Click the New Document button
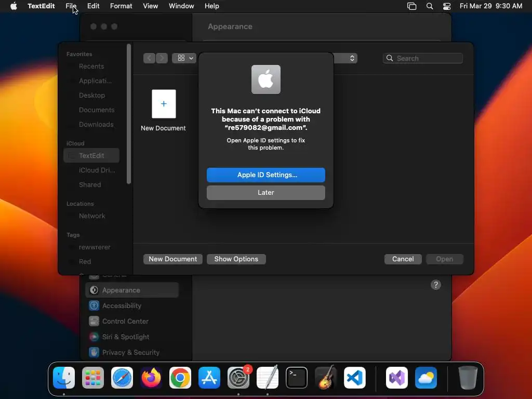Viewport: 532px width, 399px height. [x=173, y=259]
